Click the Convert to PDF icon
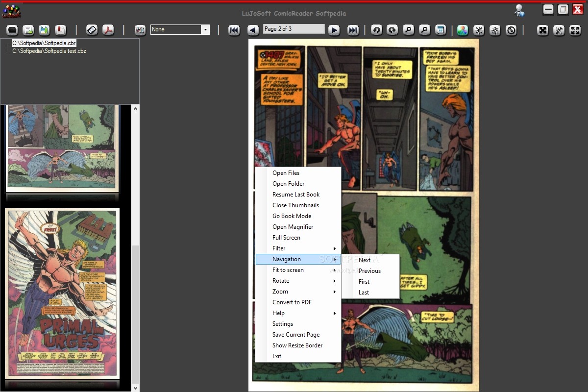This screenshot has height=392, width=588. pos(108,30)
